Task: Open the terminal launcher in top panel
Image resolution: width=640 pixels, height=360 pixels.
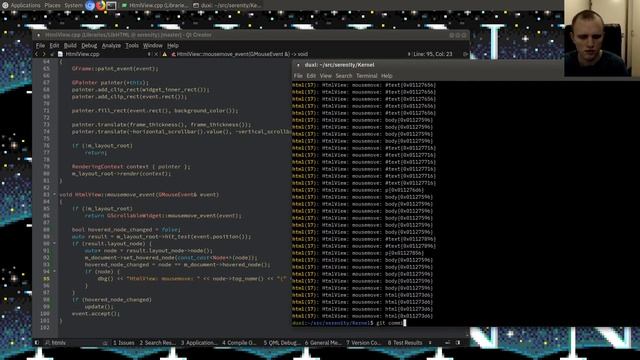Action: 111,5
